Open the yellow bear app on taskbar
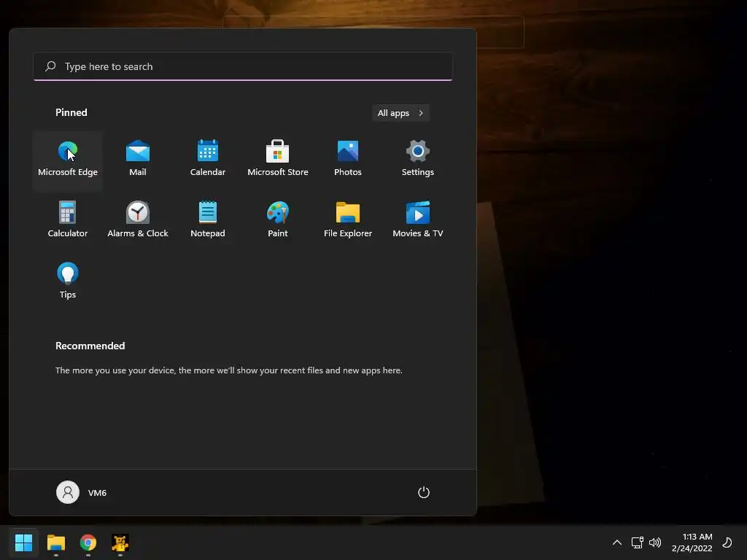This screenshot has width=747, height=560. coord(120,542)
